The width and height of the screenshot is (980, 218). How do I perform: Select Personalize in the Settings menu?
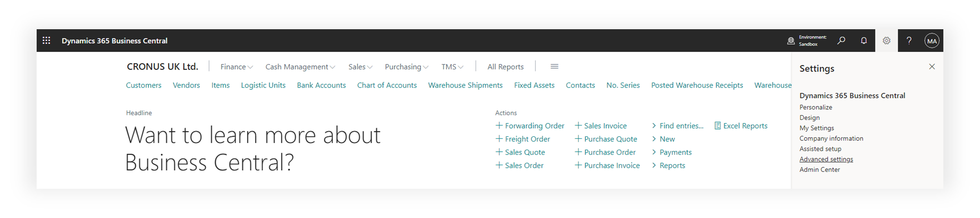[x=816, y=107]
